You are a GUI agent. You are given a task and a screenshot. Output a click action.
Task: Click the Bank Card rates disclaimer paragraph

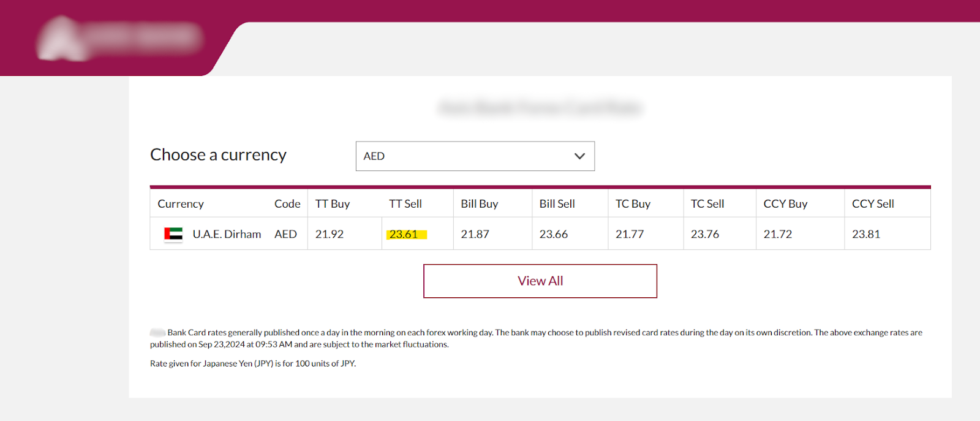click(x=536, y=338)
